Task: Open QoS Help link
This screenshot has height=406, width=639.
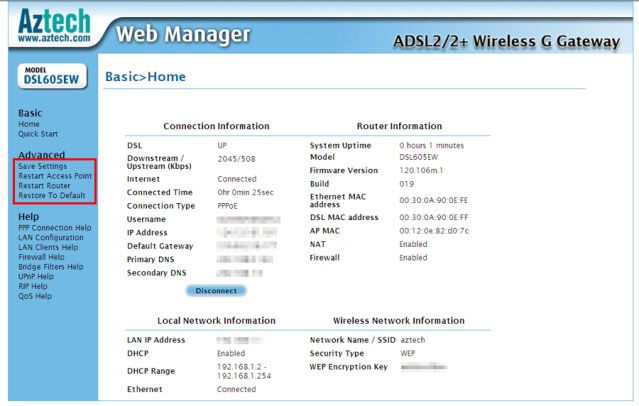Action: [x=35, y=296]
